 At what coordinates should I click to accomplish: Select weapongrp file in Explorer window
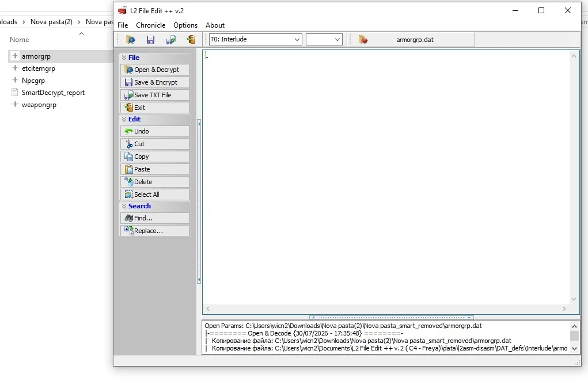(39, 105)
